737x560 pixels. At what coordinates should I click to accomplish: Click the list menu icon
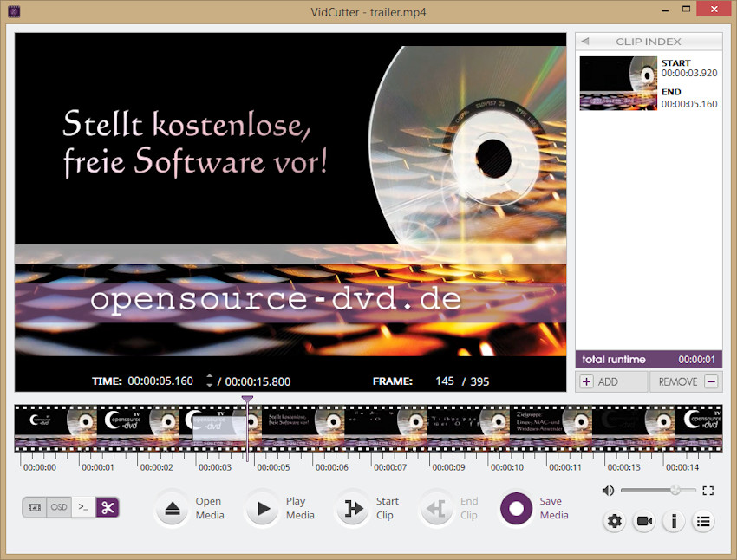[703, 521]
